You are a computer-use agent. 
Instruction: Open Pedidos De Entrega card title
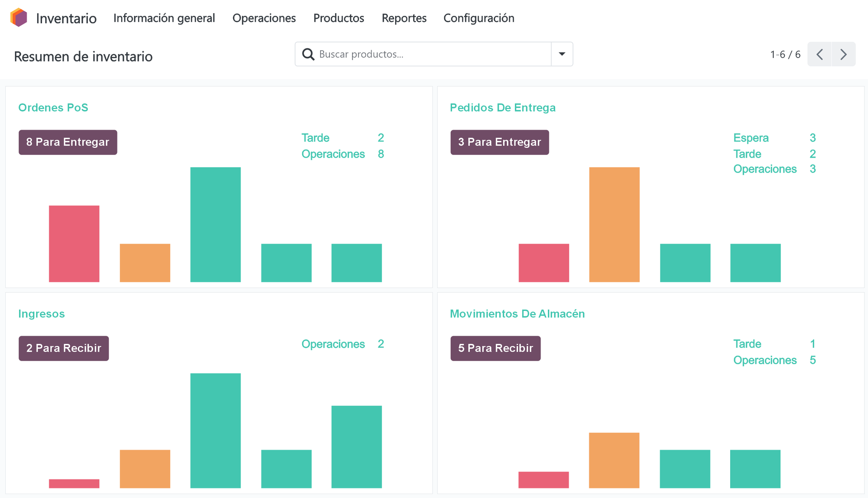(502, 108)
